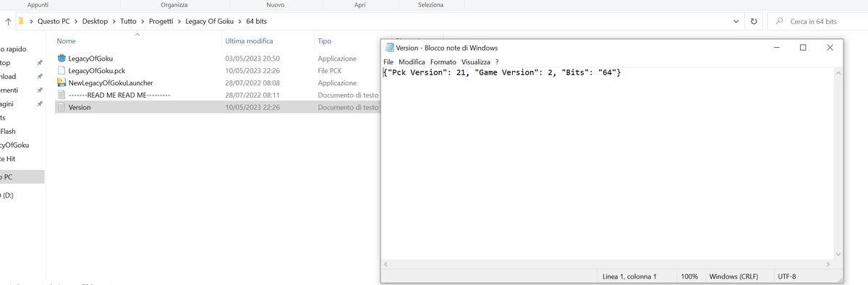Go up one folder with the up arrow
This screenshot has width=868, height=285.
8,22
